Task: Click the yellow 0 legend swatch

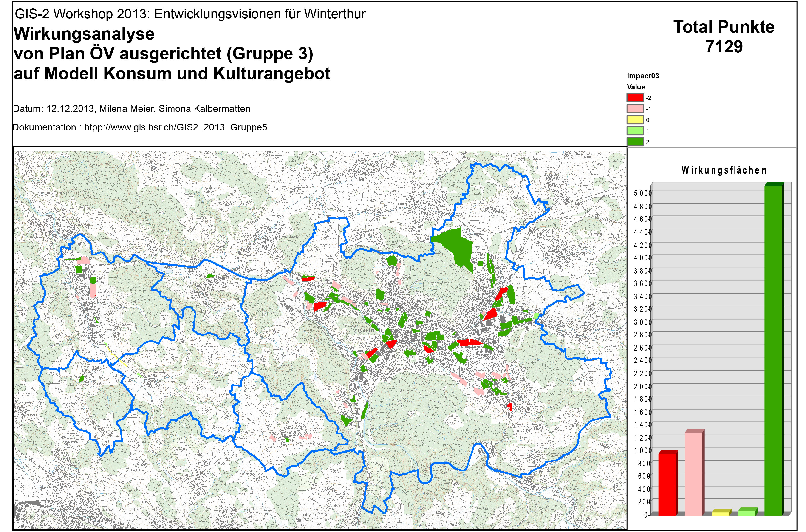Action: point(635,120)
